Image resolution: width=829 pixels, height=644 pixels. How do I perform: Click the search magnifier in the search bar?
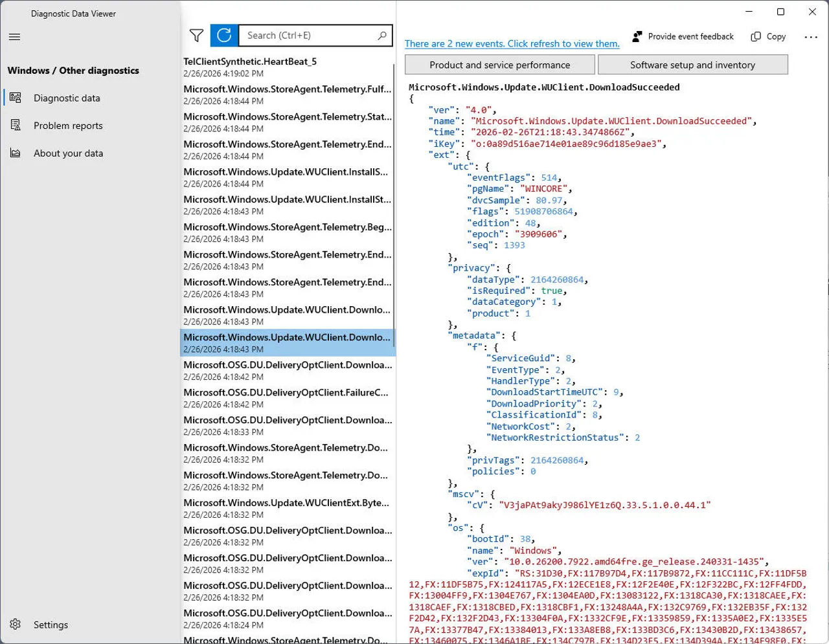(381, 35)
